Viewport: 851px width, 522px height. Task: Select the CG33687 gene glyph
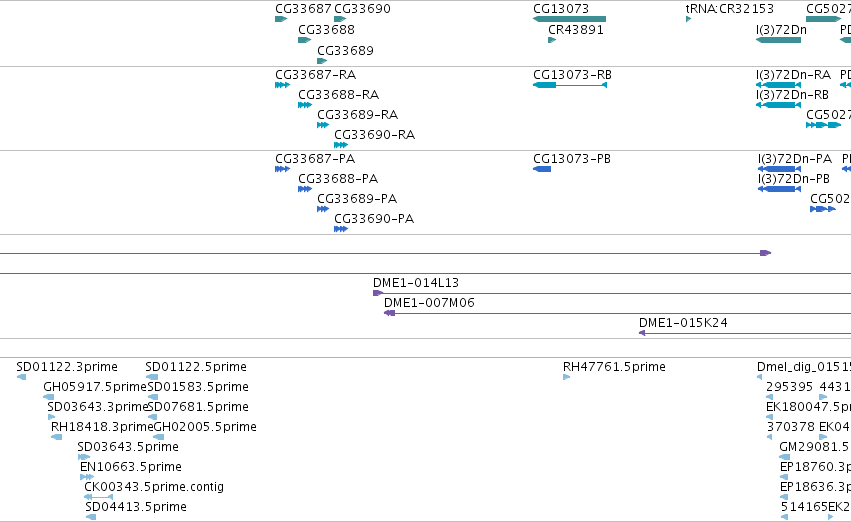(x=281, y=19)
